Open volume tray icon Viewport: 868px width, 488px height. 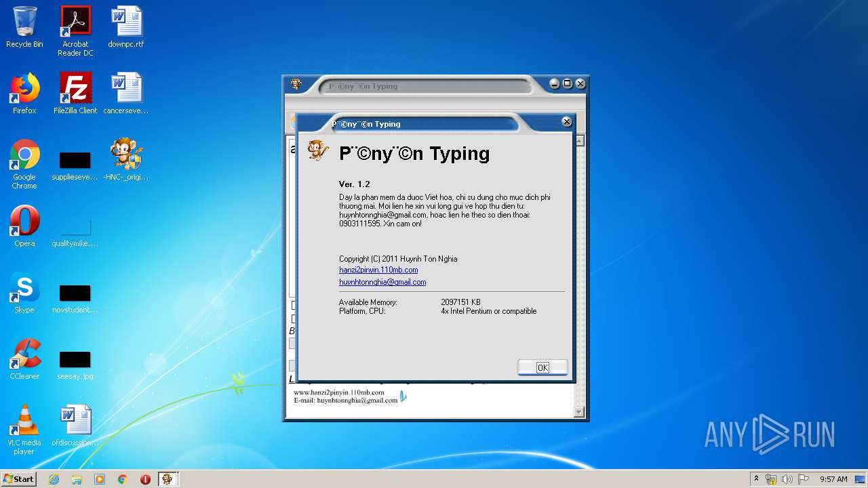(x=787, y=479)
